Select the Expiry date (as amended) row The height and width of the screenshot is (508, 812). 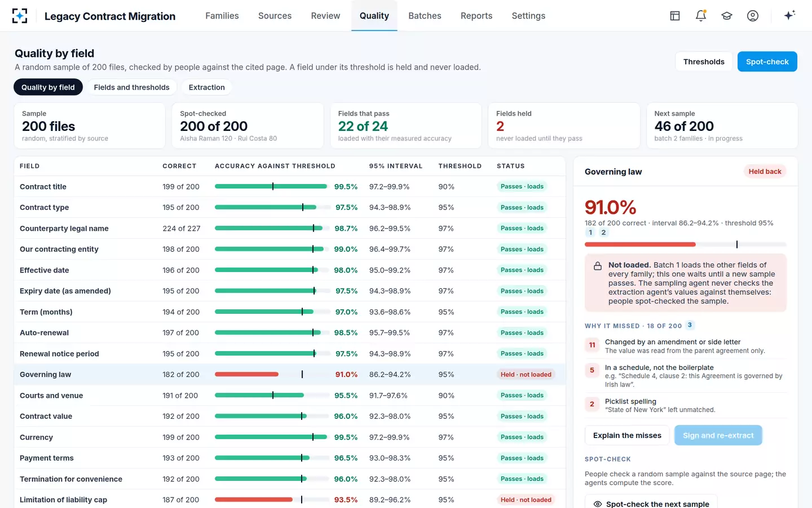(290, 291)
